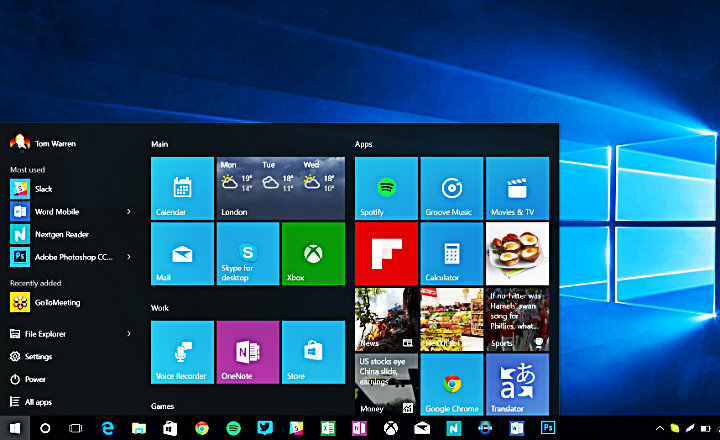This screenshot has width=720, height=440.
Task: Open the red Flipboard tile
Action: 386,254
